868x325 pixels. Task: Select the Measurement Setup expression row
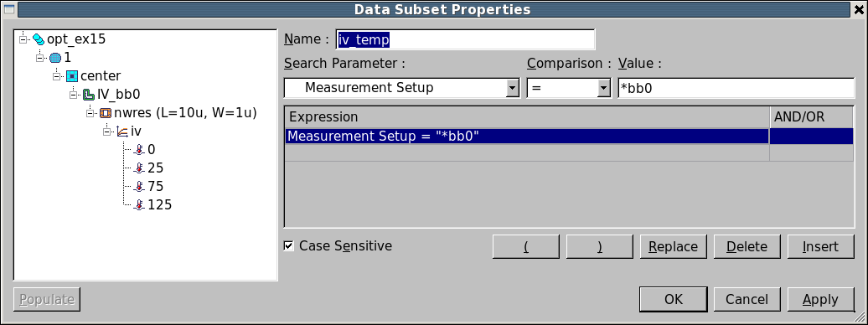569,137
